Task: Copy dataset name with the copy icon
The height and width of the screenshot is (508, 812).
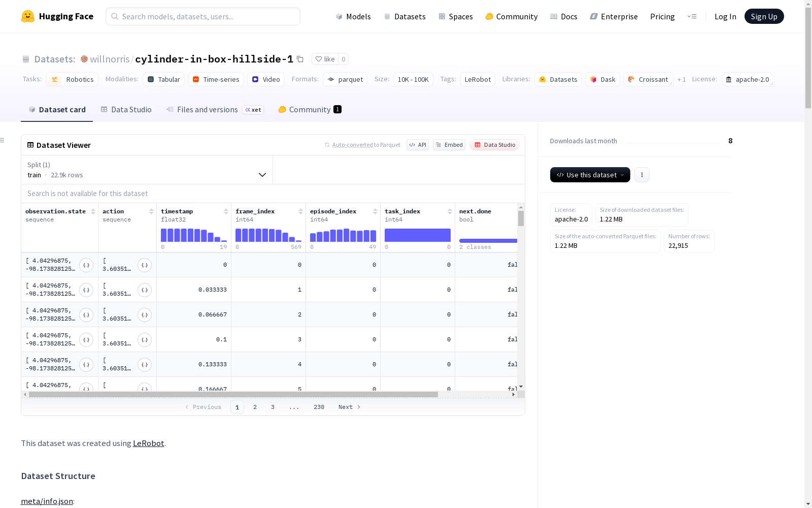Action: 300,59
